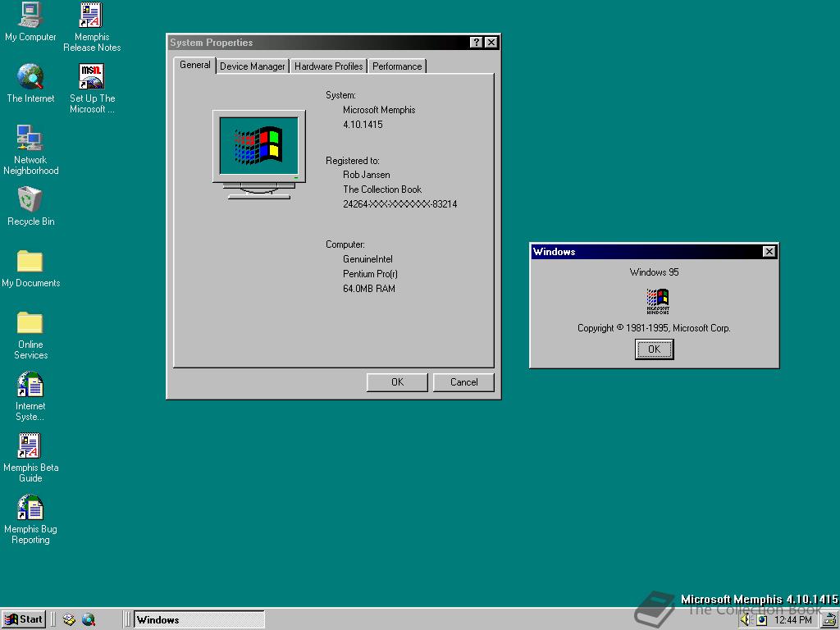Open the Performance tab
This screenshot has width=840, height=630.
[397, 66]
